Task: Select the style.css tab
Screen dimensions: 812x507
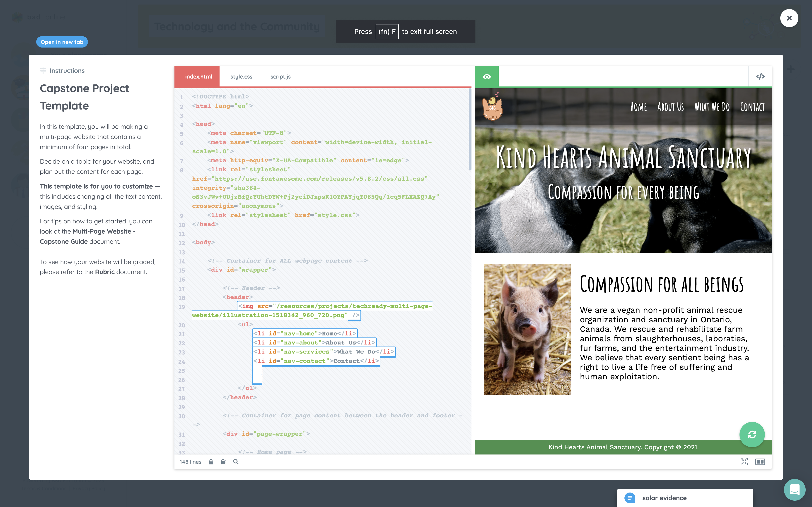Action: (x=242, y=77)
